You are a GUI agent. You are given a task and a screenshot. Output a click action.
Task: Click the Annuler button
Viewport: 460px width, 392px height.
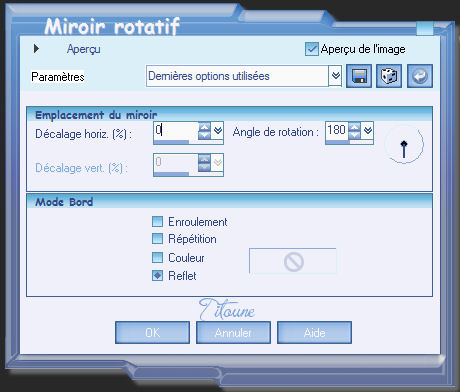(233, 332)
